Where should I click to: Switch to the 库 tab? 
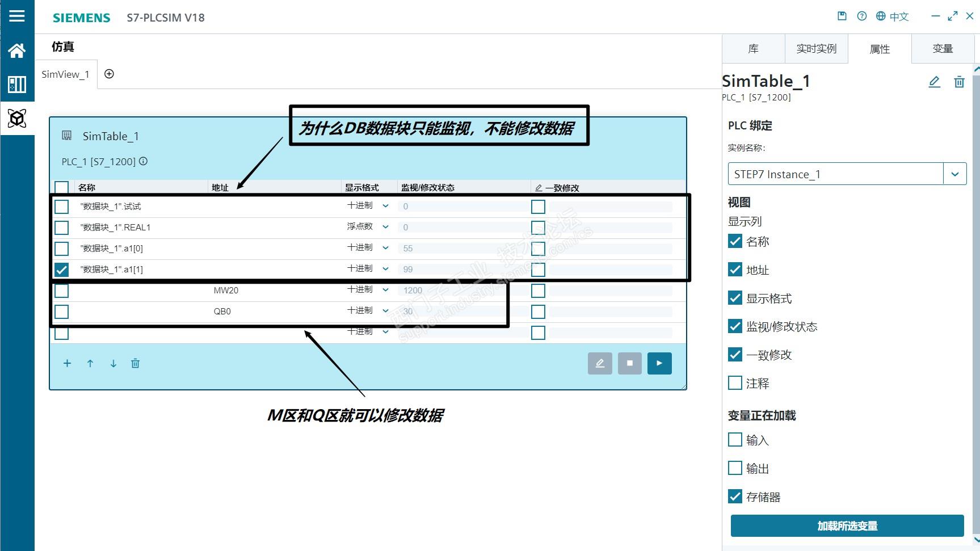(754, 49)
